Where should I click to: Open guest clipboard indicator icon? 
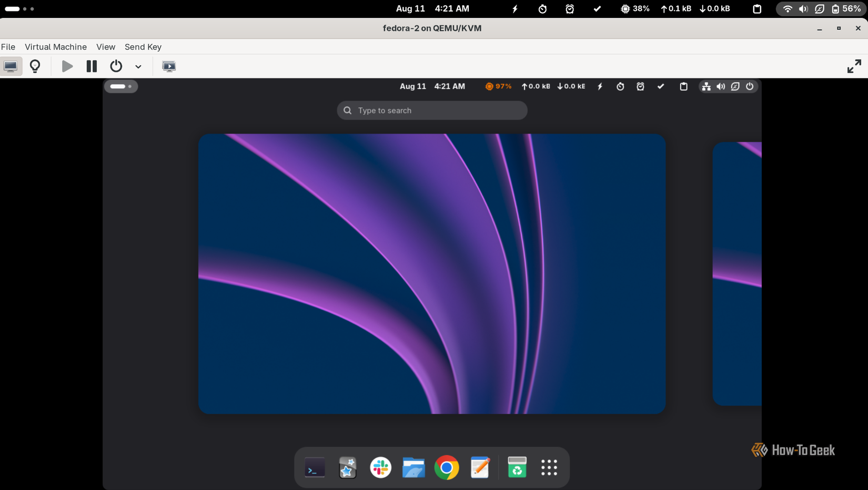coord(683,86)
